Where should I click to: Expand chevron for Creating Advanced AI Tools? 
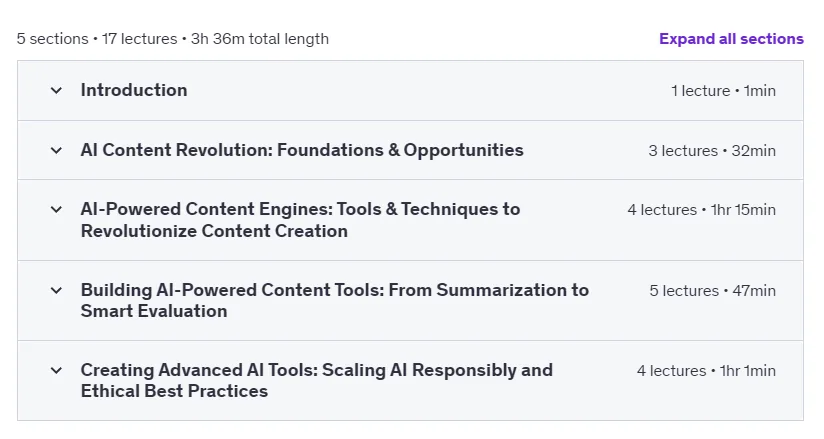pos(56,371)
